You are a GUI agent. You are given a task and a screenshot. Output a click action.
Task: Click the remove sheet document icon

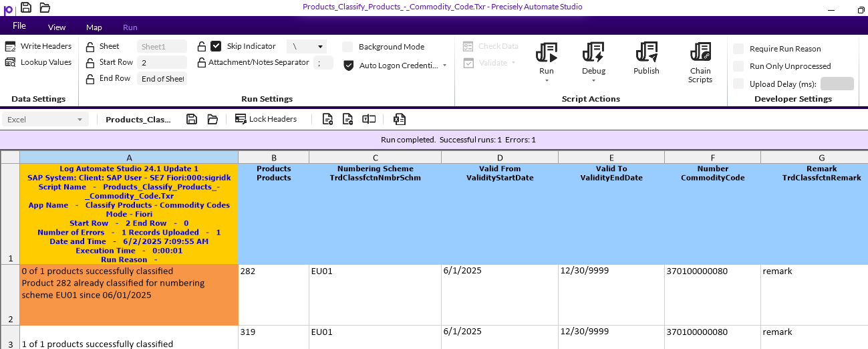click(347, 119)
